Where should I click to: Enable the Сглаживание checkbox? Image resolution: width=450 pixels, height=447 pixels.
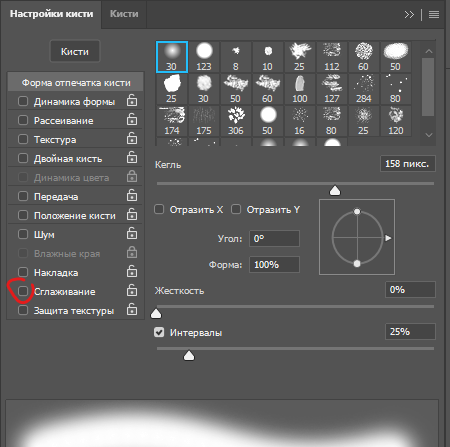click(23, 291)
